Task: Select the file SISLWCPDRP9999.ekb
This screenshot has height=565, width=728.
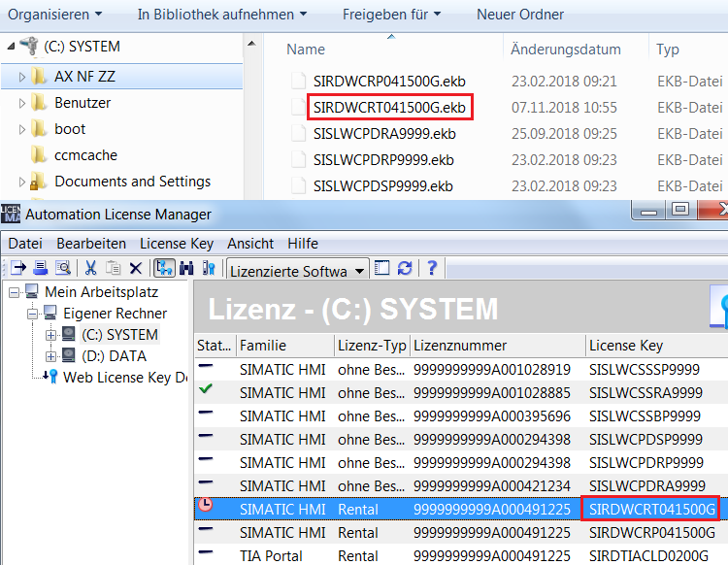Action: 383,160
